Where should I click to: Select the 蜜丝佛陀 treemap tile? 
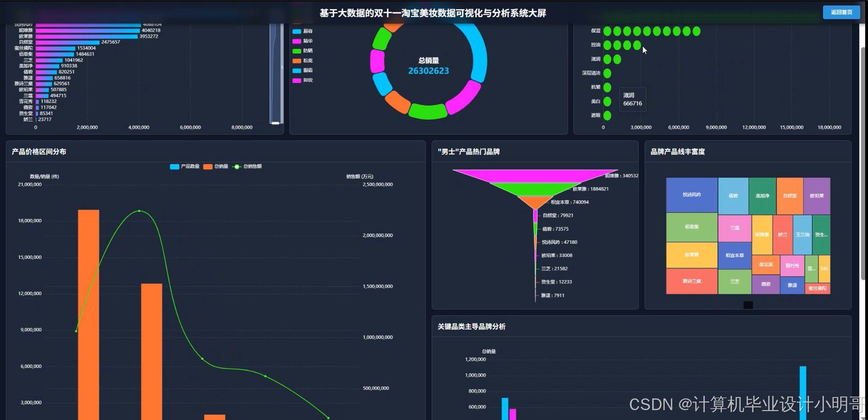(x=817, y=288)
